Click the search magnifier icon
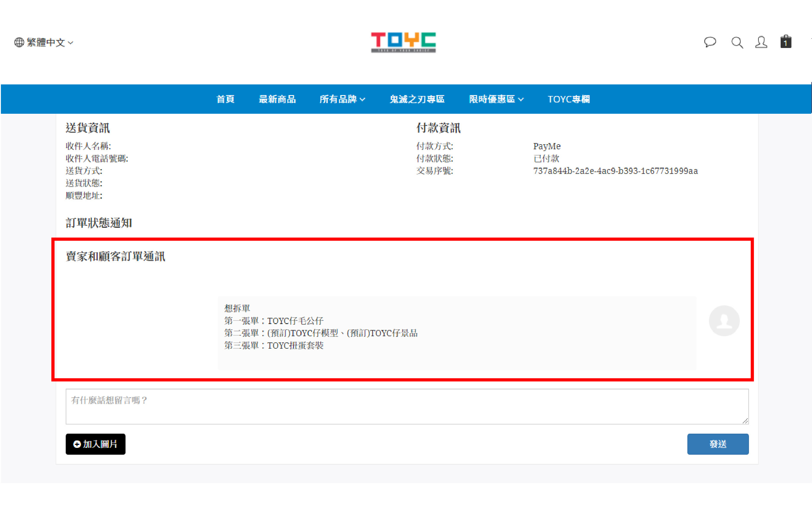The image size is (812, 508). click(x=737, y=43)
